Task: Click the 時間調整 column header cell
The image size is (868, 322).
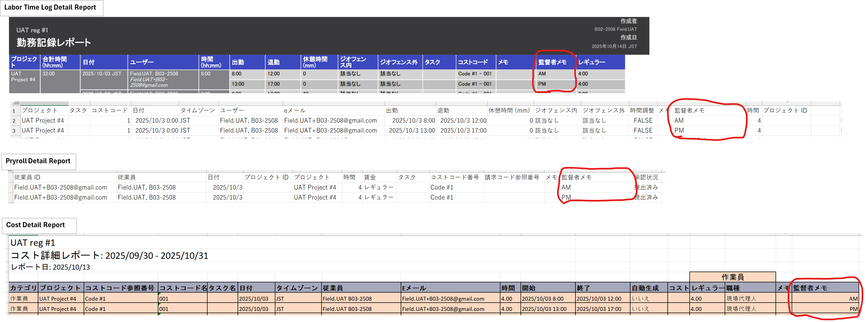Action: click(x=642, y=110)
